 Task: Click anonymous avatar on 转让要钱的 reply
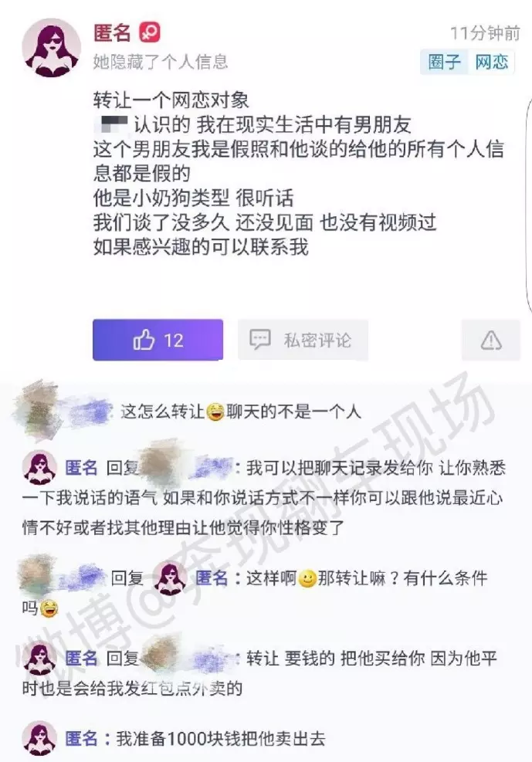point(40,659)
